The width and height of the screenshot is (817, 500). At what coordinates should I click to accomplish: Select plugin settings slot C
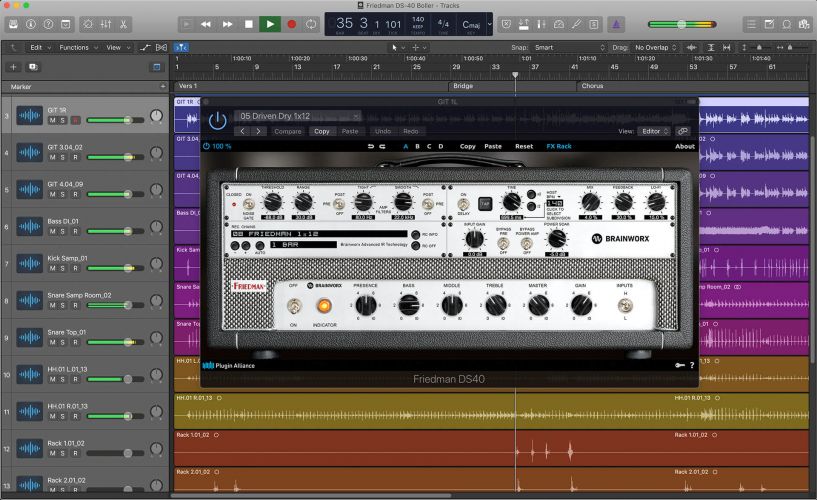429,146
